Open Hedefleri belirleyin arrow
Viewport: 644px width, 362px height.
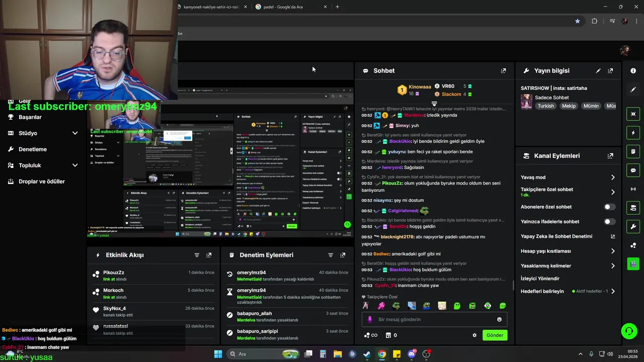point(613,291)
